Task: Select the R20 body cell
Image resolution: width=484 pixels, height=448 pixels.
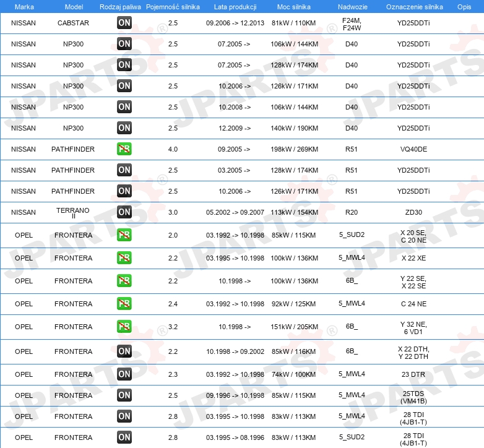Action: coord(352,212)
